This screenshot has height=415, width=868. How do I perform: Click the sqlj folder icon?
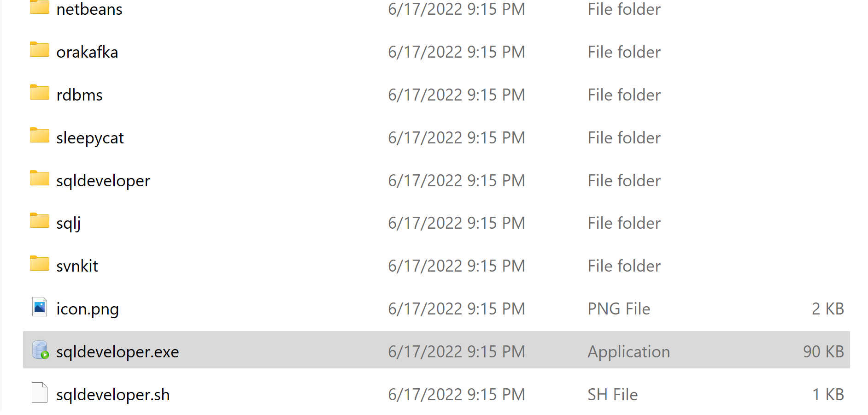[x=40, y=220]
